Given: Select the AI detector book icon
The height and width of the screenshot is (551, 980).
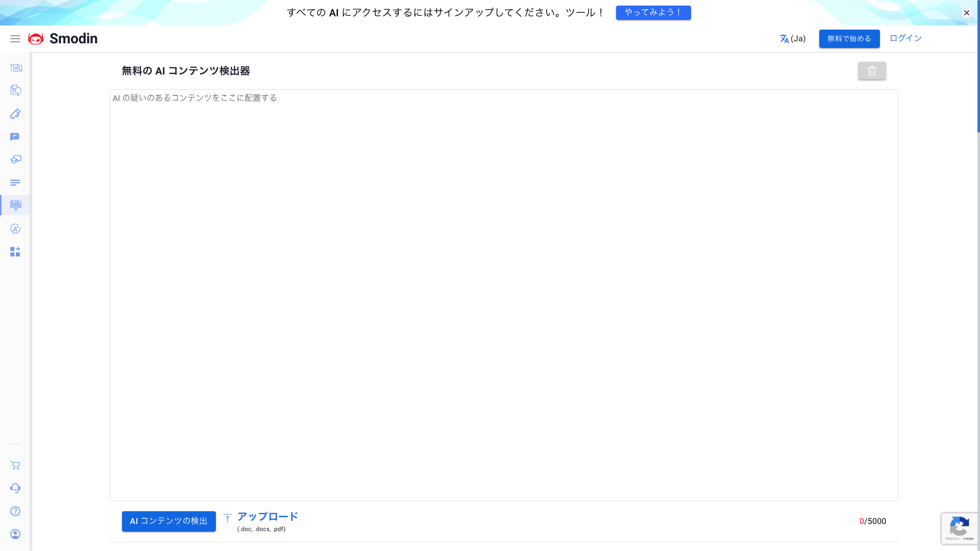Looking at the screenshot, I should (16, 205).
